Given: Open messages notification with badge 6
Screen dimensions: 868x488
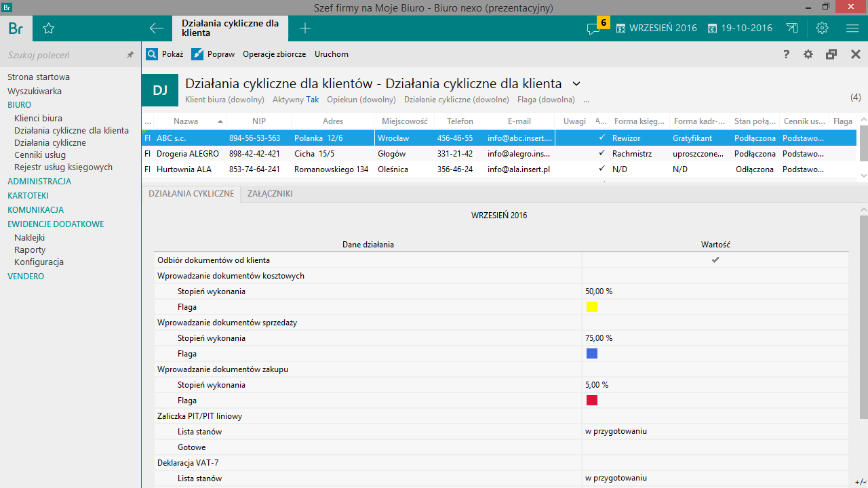Looking at the screenshot, I should click(x=597, y=26).
